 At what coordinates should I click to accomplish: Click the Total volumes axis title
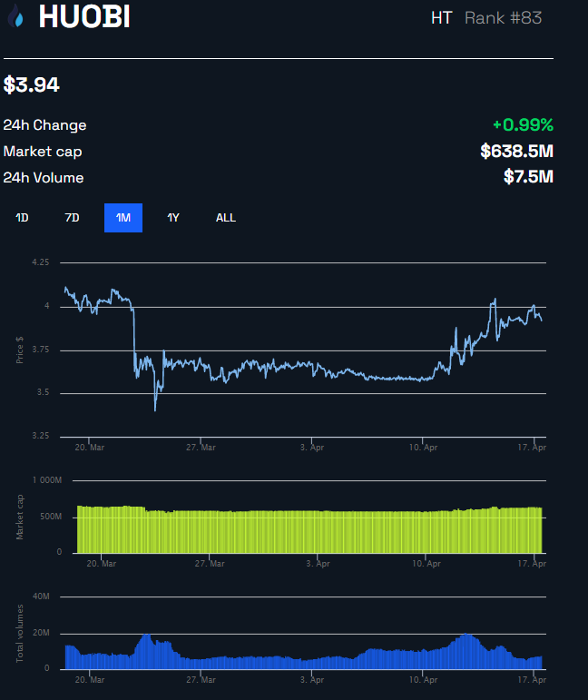tap(19, 634)
